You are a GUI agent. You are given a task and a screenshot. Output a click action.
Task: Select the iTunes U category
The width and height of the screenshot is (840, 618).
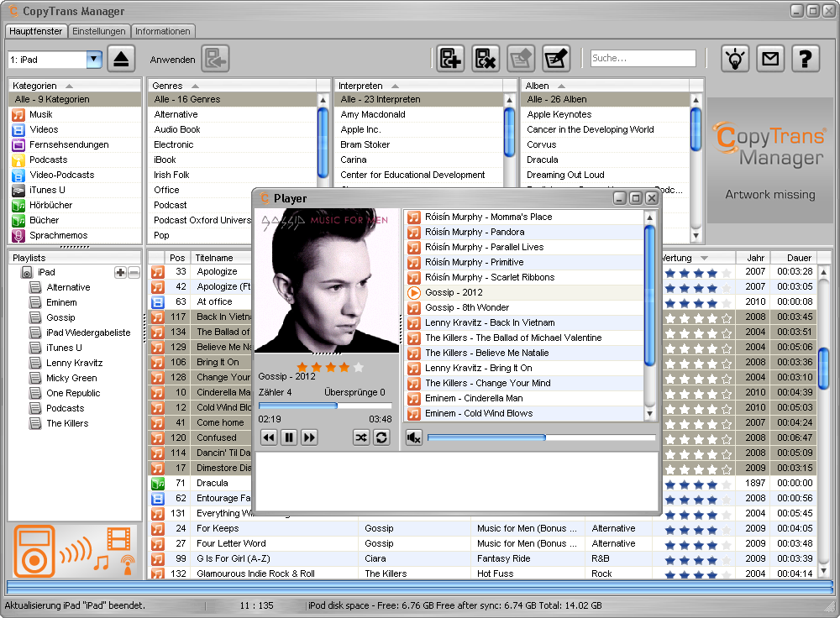coord(75,190)
